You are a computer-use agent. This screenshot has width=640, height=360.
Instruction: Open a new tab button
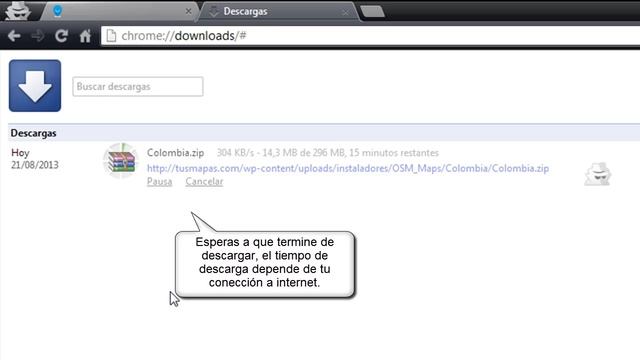372,11
